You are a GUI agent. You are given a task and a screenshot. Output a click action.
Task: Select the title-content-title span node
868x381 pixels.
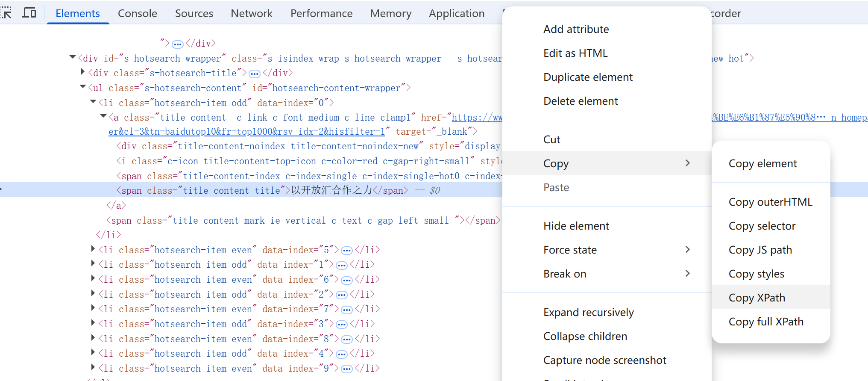[x=262, y=190]
